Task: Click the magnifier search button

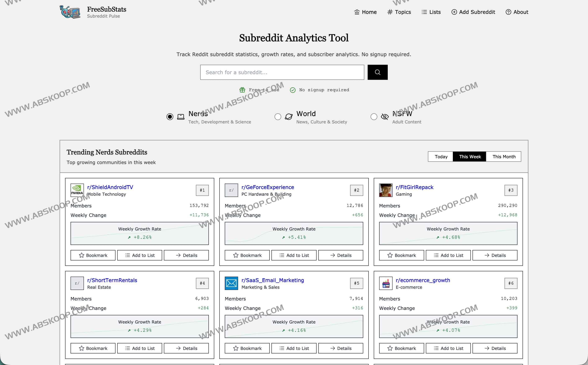Action: pos(377,72)
